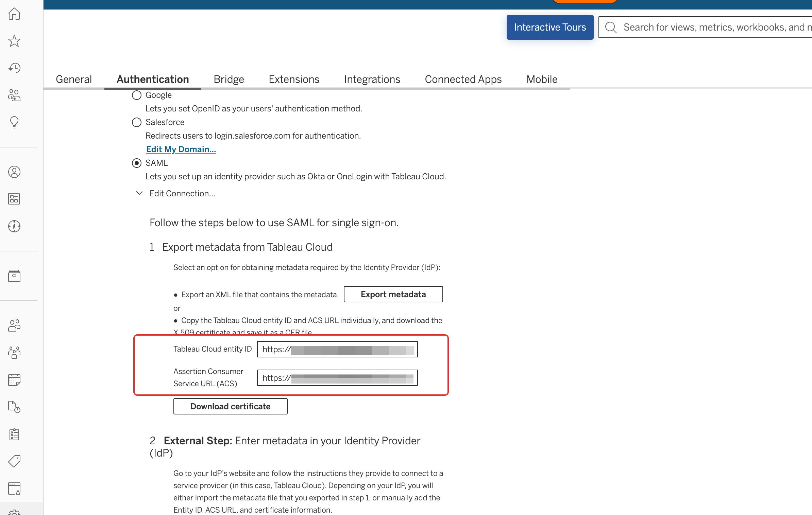
Task: Click Interactive Tours button
Action: tap(550, 27)
